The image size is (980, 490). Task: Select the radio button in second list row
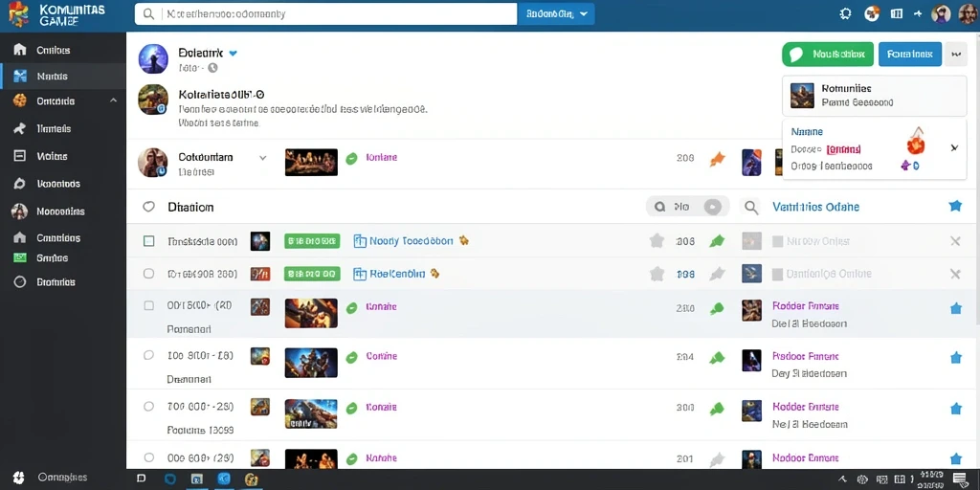[148, 273]
